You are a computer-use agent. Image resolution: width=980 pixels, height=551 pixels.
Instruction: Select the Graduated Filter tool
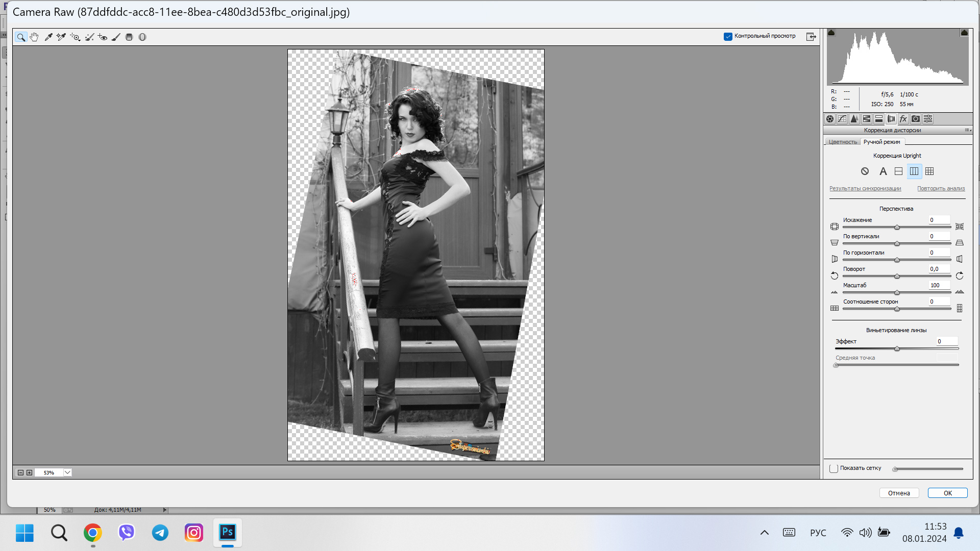pyautogui.click(x=129, y=37)
